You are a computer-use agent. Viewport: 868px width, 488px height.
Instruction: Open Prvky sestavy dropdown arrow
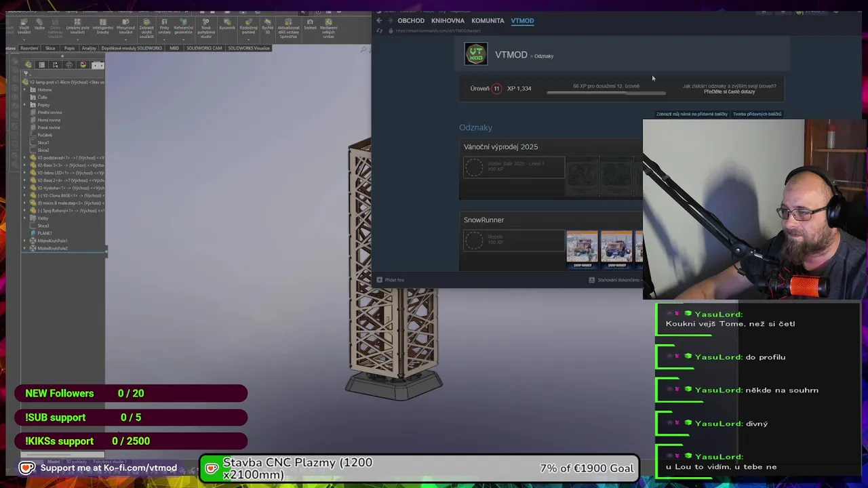(x=165, y=40)
